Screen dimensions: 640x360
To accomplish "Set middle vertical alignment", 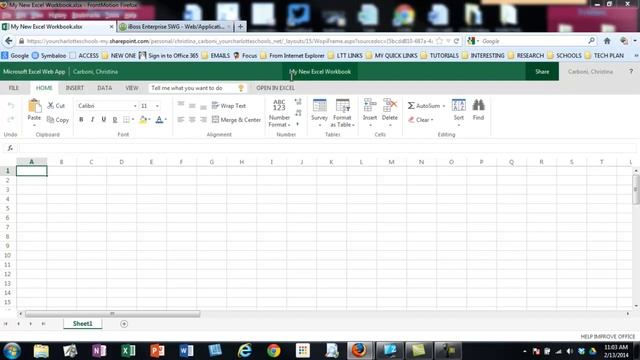I will click(192, 106).
